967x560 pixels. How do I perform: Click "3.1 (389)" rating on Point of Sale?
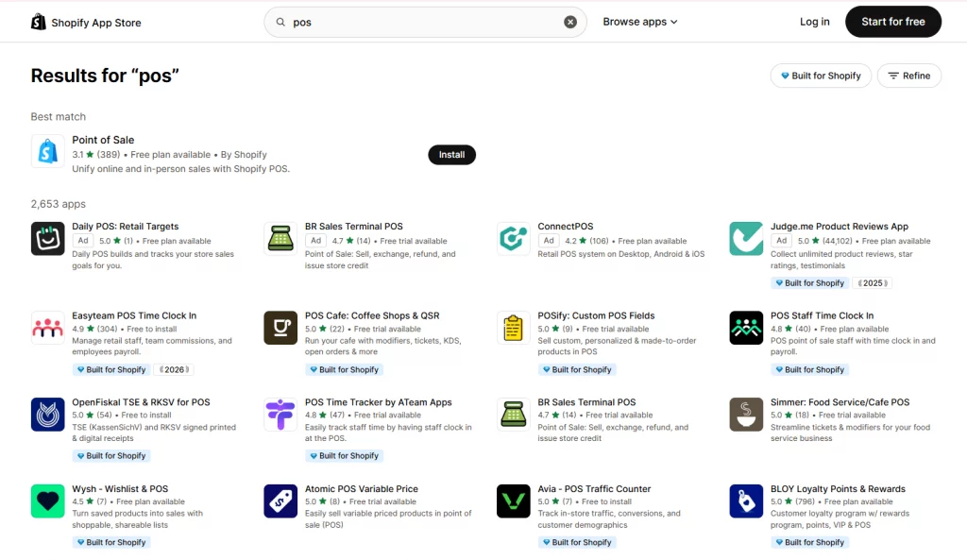[96, 154]
